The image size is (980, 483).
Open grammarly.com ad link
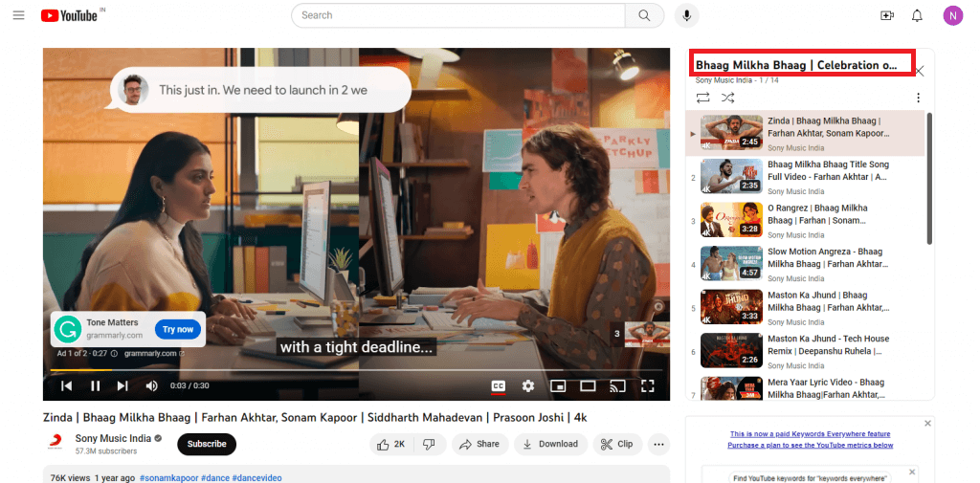click(x=154, y=354)
